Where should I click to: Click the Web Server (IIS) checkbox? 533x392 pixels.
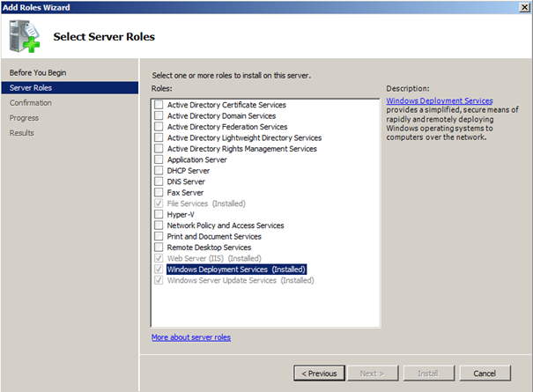tap(159, 258)
